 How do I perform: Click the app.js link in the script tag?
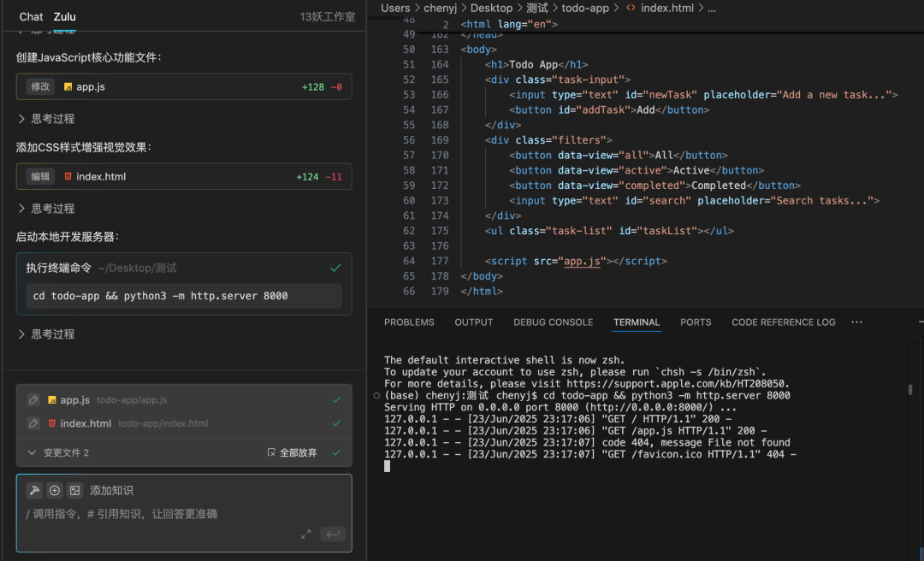pyautogui.click(x=583, y=261)
